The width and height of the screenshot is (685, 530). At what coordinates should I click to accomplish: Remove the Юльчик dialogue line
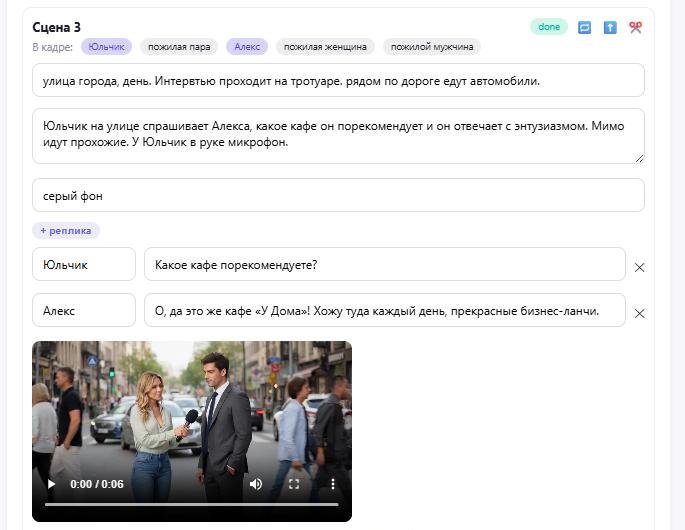coord(639,267)
